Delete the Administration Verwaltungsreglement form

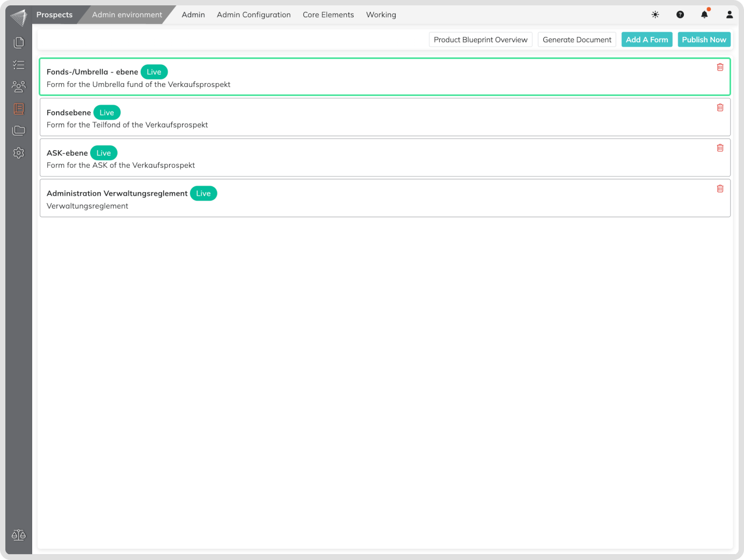coord(720,189)
